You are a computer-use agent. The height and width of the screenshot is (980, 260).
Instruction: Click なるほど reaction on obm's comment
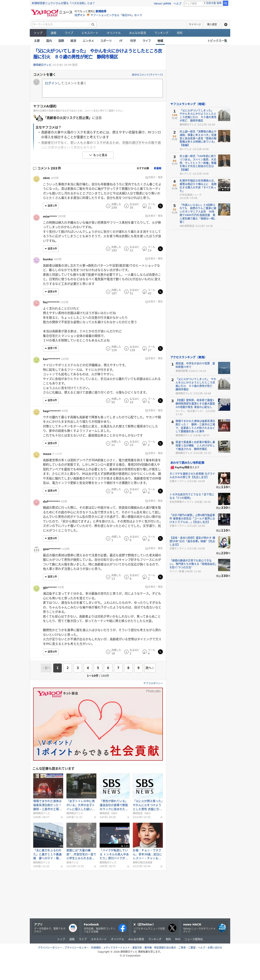pos(132,206)
